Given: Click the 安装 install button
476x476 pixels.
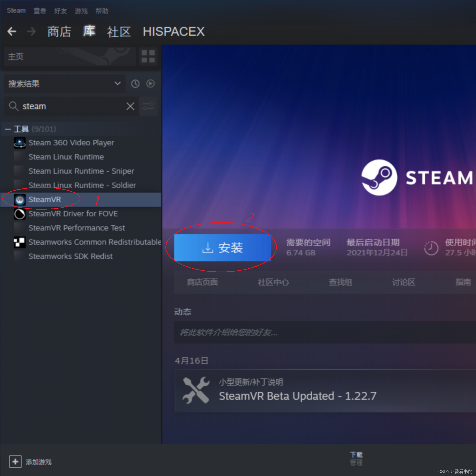Looking at the screenshot, I should pyautogui.click(x=222, y=248).
